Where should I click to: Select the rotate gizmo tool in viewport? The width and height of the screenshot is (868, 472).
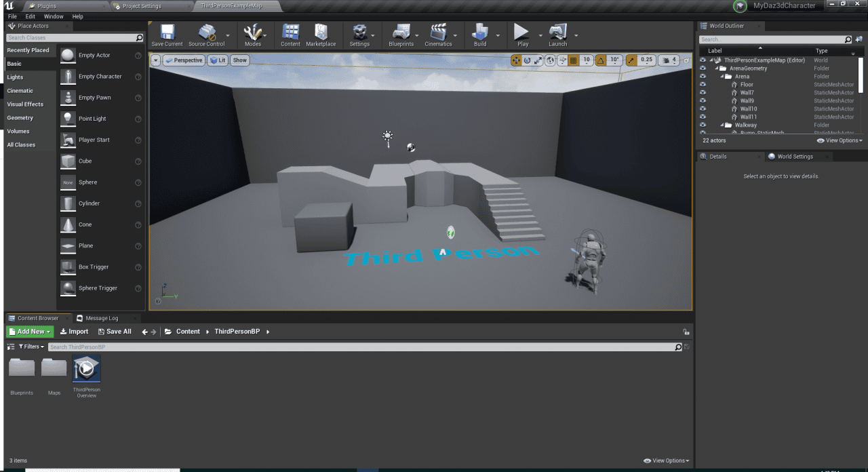tap(527, 60)
